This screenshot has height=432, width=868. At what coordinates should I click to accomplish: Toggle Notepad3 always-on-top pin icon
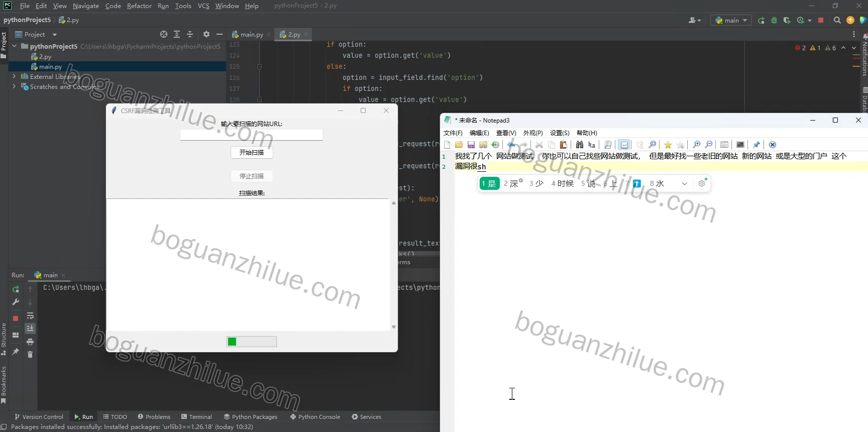point(756,145)
